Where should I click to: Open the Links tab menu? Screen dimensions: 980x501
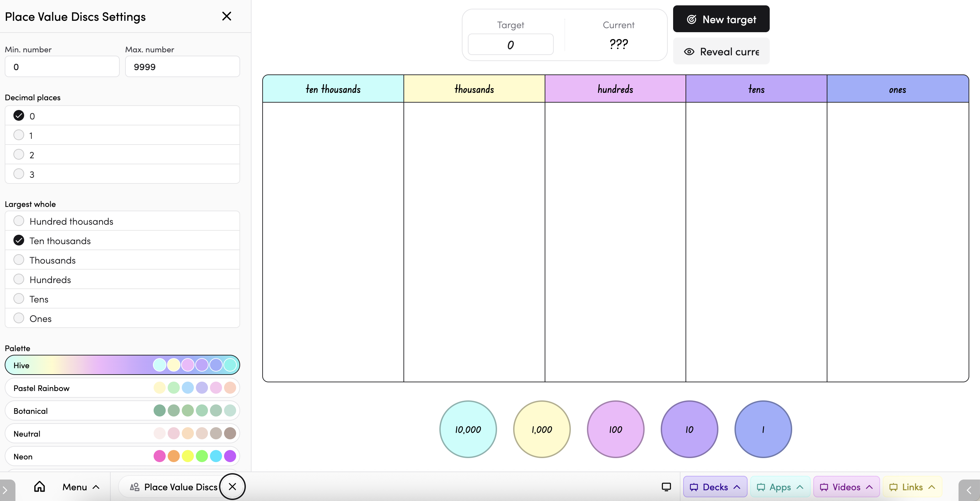[x=912, y=487]
